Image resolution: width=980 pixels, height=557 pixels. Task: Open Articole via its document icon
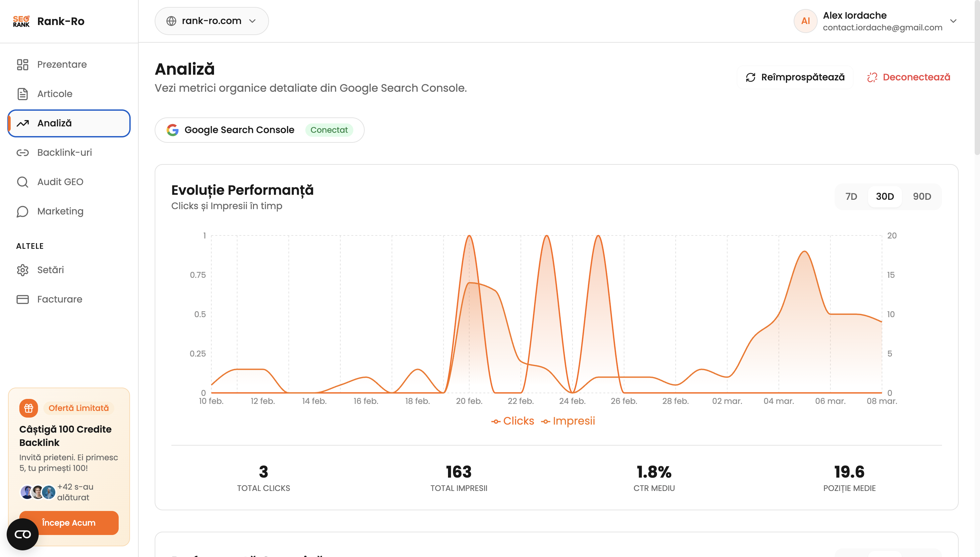coord(23,94)
